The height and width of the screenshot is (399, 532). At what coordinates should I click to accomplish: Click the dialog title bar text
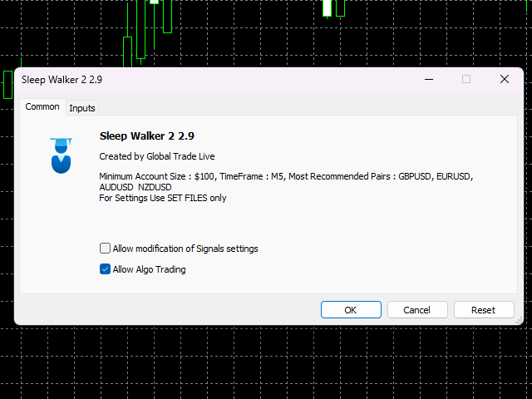(x=62, y=80)
